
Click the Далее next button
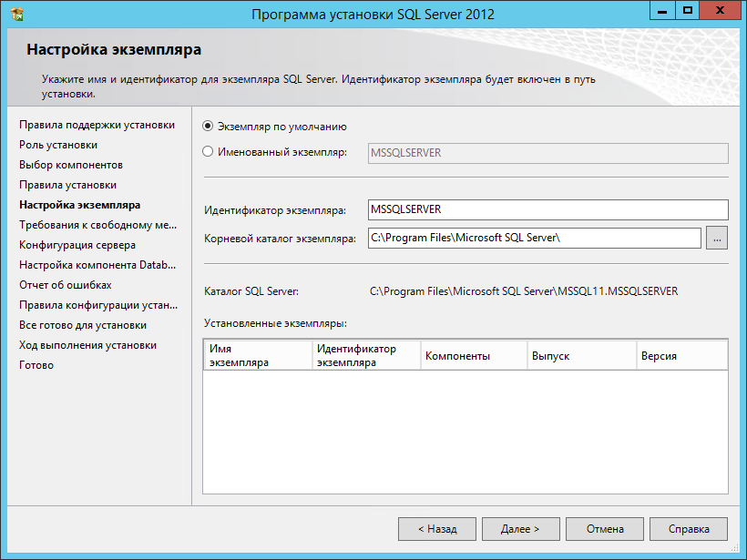click(521, 529)
